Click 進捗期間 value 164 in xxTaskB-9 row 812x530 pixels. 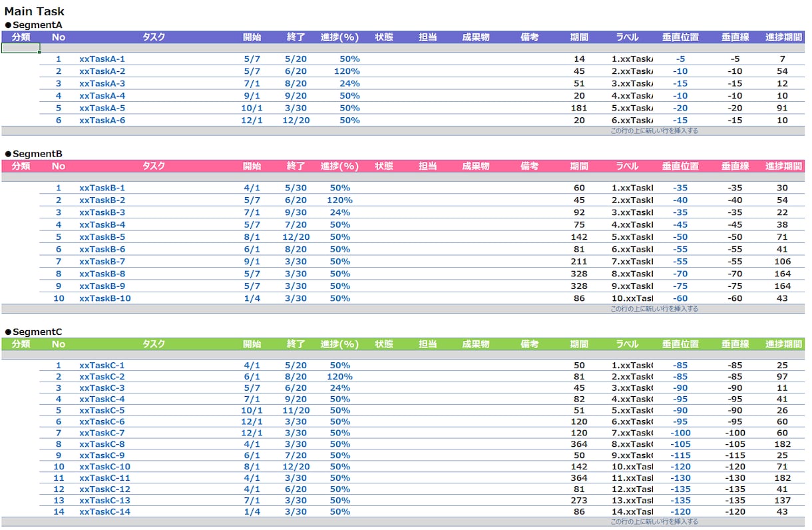(782, 286)
